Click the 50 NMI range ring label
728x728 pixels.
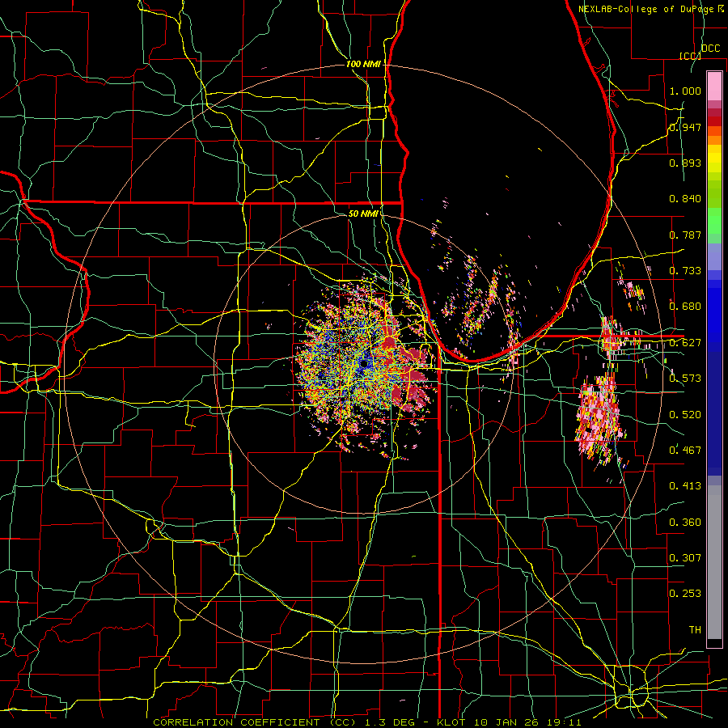[362, 214]
